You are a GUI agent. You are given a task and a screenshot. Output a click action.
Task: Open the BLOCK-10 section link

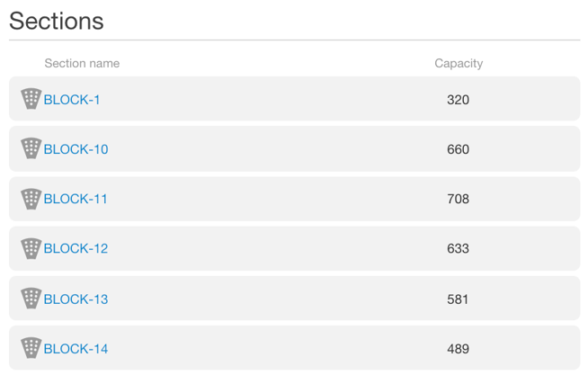click(76, 149)
